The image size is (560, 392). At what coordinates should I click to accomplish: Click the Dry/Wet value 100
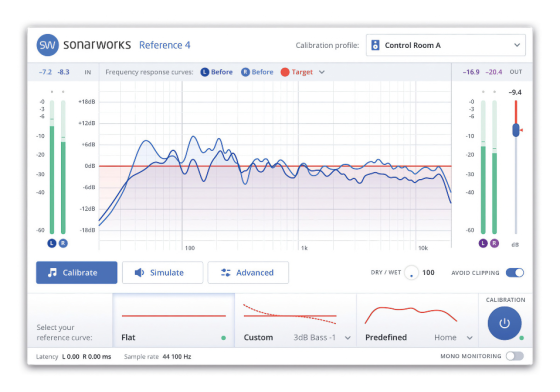point(428,273)
